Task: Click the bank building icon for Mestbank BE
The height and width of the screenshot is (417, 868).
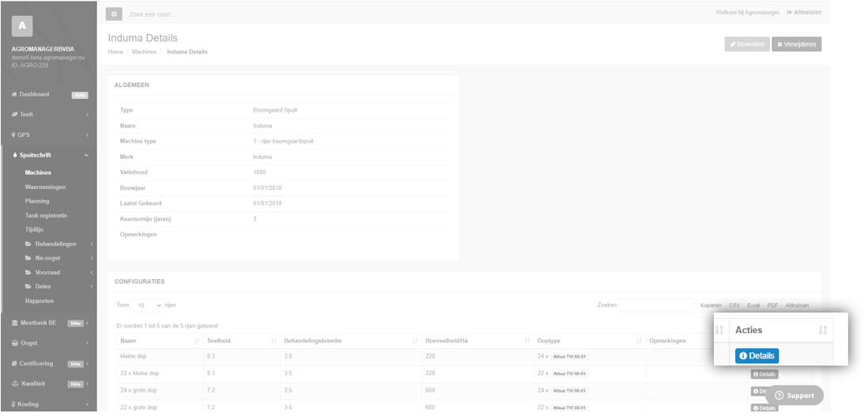Action: click(15, 323)
